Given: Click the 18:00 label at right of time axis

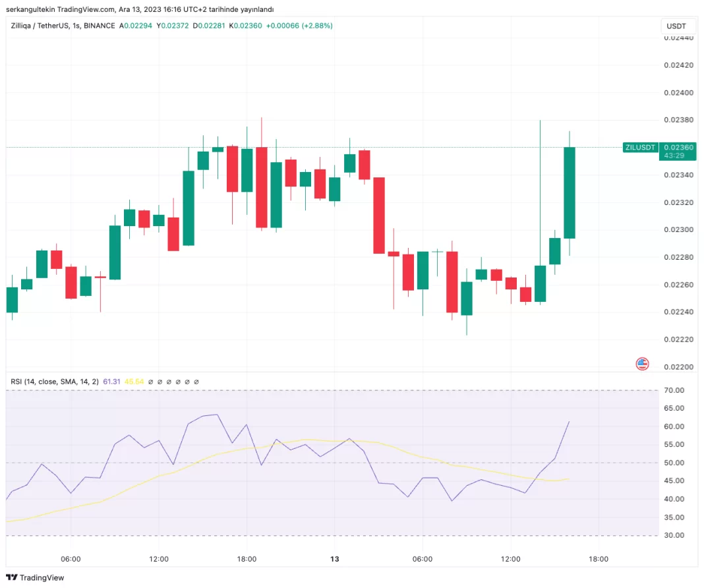Looking at the screenshot, I should (x=599, y=559).
